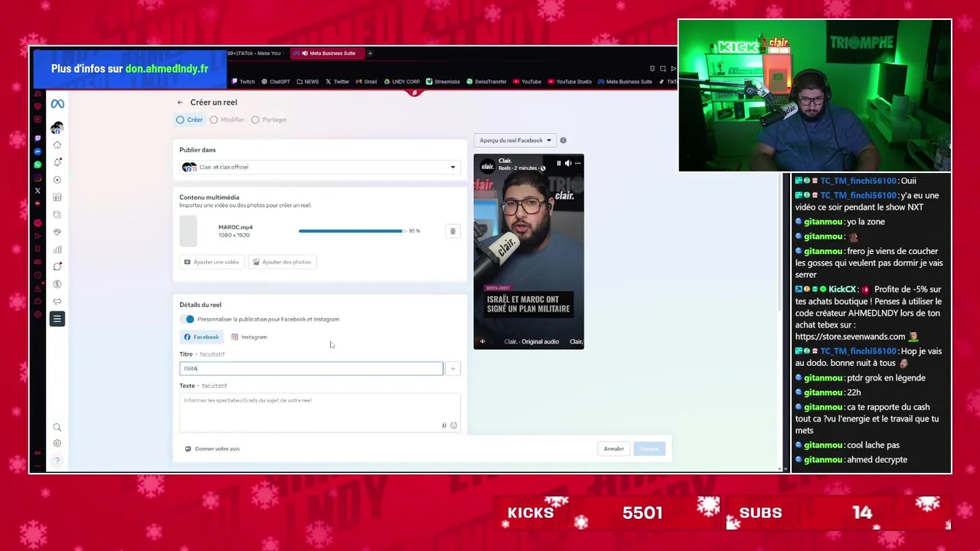
Task: Select the Partager step radio
Action: (255, 119)
